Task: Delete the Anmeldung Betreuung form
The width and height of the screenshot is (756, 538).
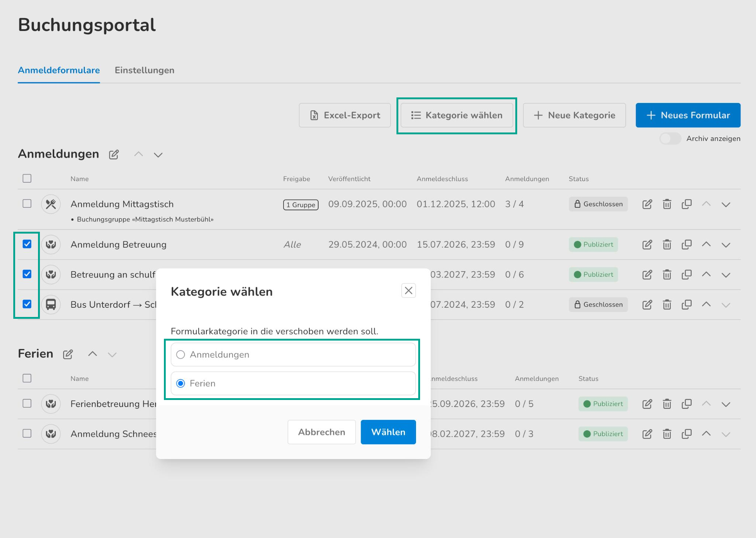Action: point(667,245)
